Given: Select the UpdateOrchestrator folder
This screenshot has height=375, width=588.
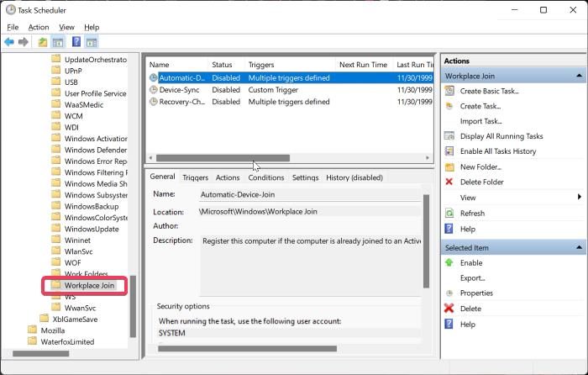Looking at the screenshot, I should 96,60.
